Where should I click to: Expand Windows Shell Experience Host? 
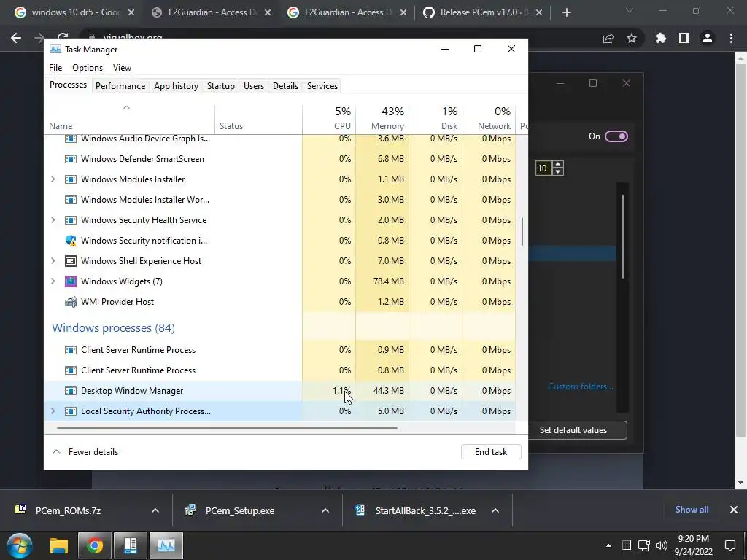click(53, 261)
